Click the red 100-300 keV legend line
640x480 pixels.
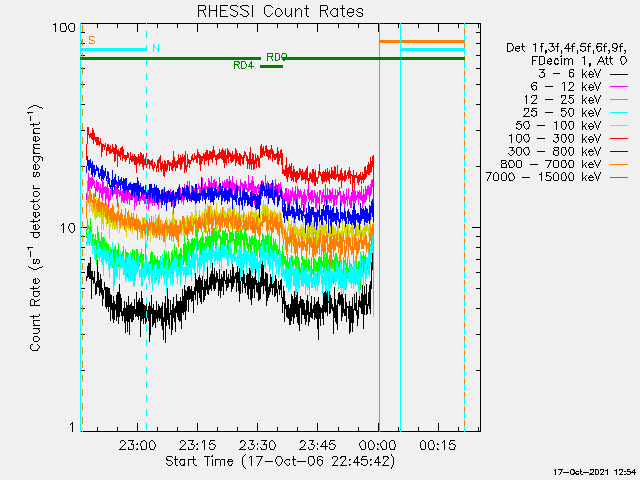[x=619, y=139]
